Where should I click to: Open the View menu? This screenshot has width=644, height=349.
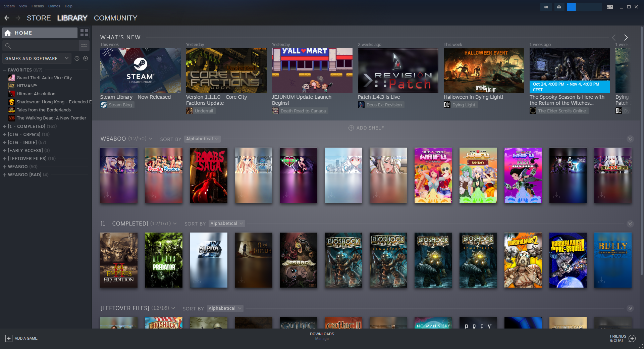click(23, 6)
